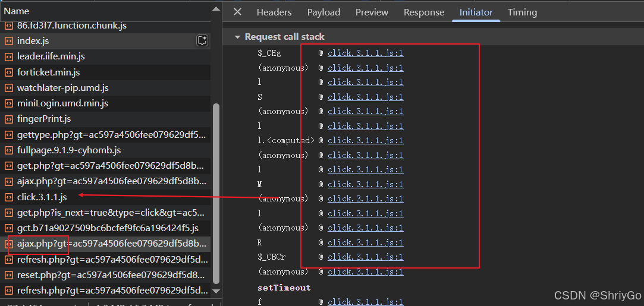
Task: Click the script icon beside gct.b71a9027509bc6bcfef9fc6a196424f5.js
Action: point(9,229)
